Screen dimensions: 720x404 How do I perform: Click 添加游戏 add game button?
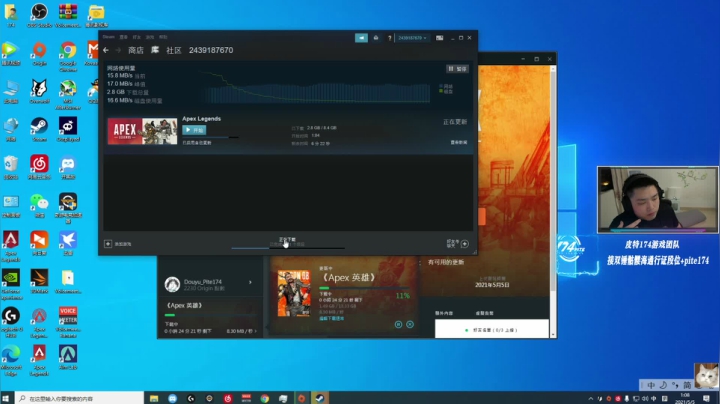click(x=118, y=244)
